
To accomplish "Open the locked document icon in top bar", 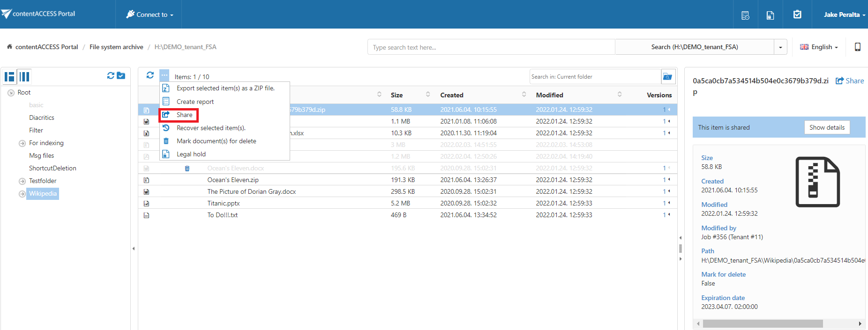I will 770,15.
